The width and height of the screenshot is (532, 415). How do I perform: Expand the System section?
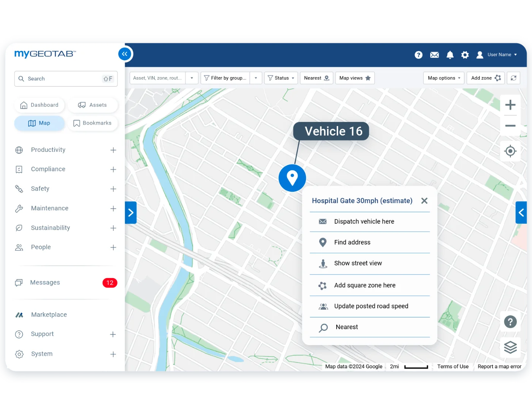(113, 354)
